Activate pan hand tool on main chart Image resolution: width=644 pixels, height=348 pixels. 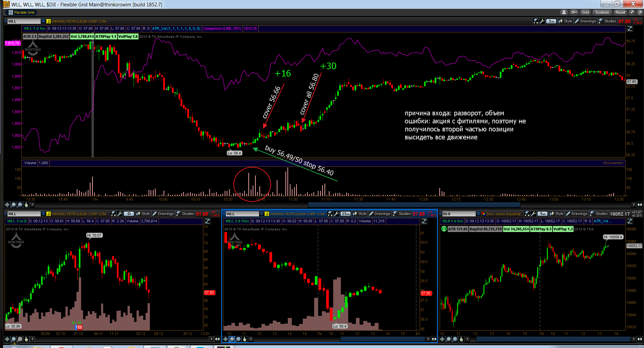26,205
